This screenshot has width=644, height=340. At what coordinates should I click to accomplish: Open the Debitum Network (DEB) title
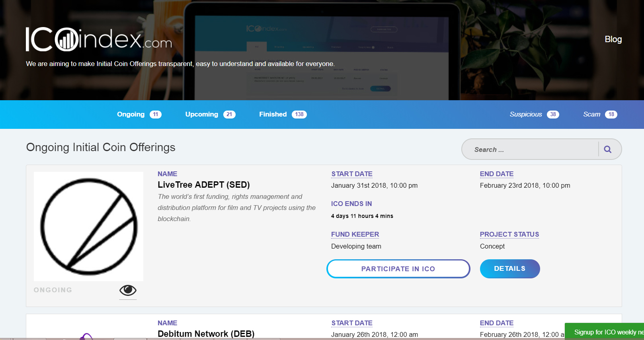[206, 334]
